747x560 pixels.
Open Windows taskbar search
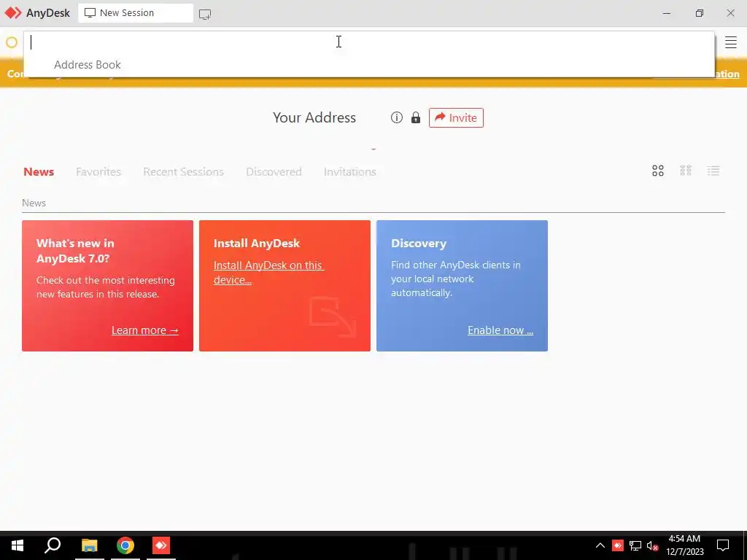(53, 545)
